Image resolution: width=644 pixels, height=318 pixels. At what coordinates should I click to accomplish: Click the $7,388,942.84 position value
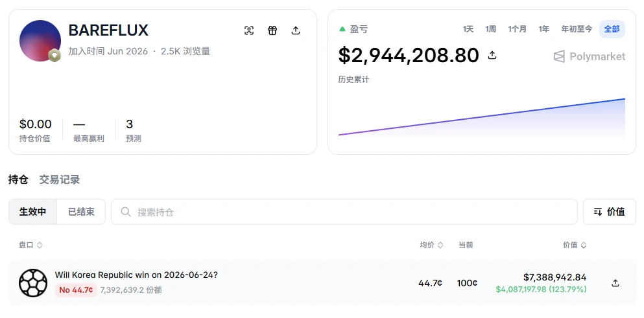[x=555, y=277]
